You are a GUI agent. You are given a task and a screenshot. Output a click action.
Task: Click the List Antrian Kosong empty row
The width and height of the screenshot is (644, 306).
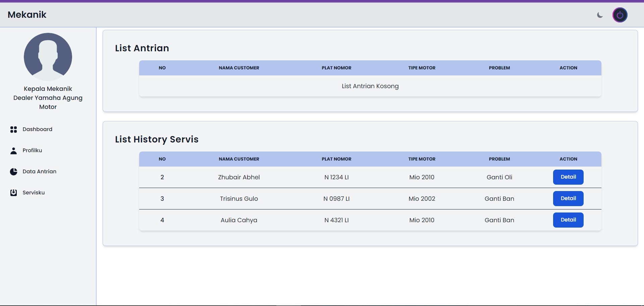click(x=370, y=86)
